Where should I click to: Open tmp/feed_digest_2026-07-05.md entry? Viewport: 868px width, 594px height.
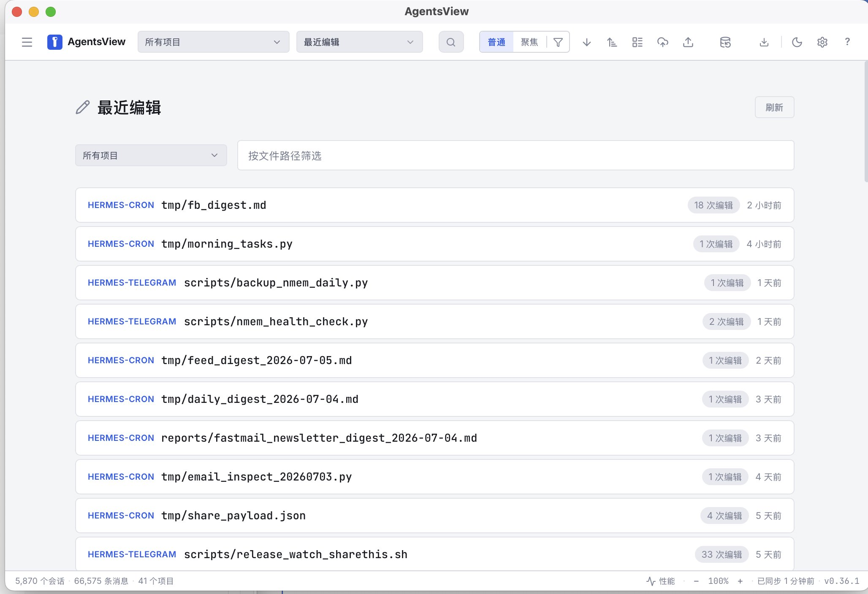coord(434,360)
